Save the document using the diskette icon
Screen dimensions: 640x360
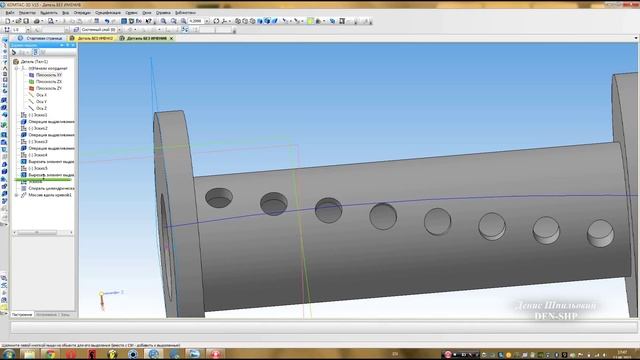point(26,21)
